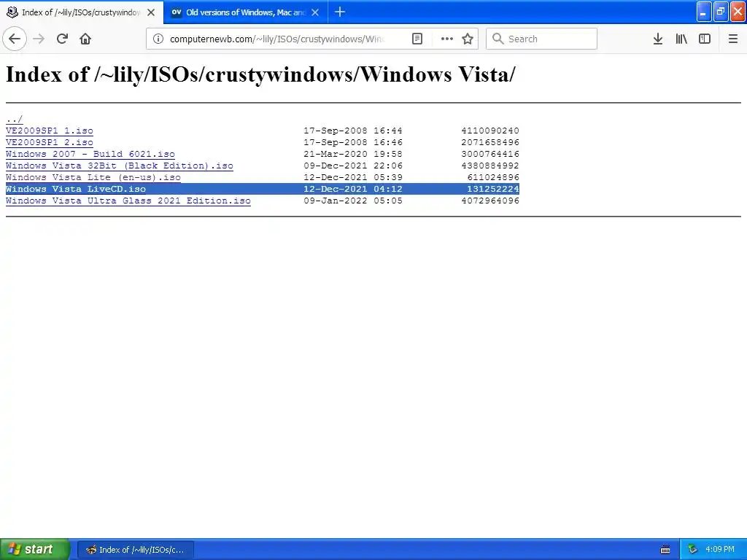
Task: Open Windows 2007 - Build 6021.iso link
Action: tap(90, 154)
